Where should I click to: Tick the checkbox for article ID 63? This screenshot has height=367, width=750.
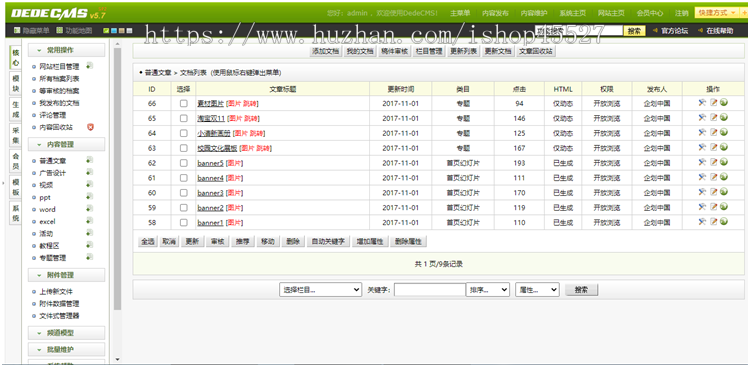pyautogui.click(x=184, y=148)
